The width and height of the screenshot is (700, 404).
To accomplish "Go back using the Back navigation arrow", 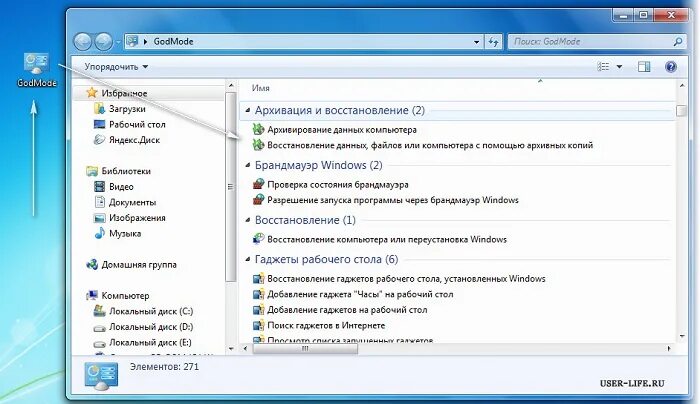I will pyautogui.click(x=83, y=42).
